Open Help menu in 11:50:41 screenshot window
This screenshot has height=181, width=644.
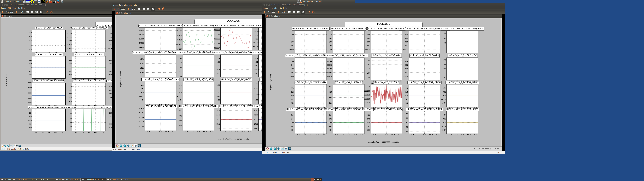285,8
